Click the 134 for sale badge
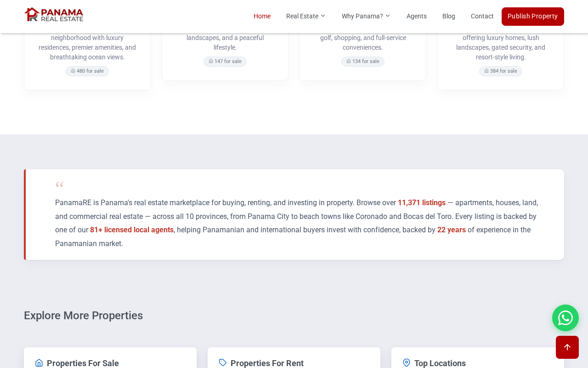Viewport: 588px width, 368px height. 363,62
